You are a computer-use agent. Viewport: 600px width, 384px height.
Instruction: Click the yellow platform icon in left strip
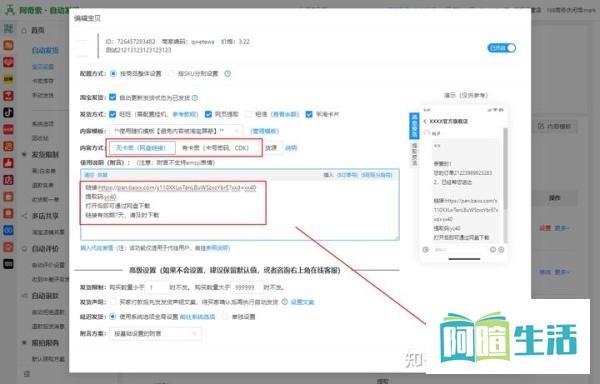tap(8, 78)
